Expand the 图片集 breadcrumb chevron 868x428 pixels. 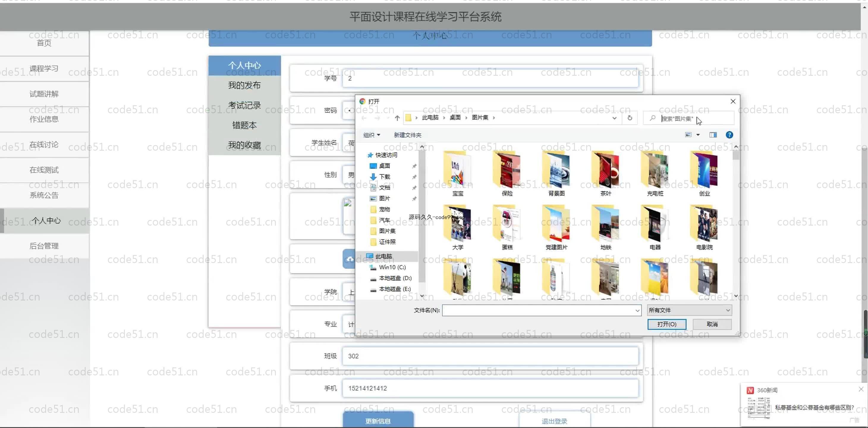click(x=494, y=118)
